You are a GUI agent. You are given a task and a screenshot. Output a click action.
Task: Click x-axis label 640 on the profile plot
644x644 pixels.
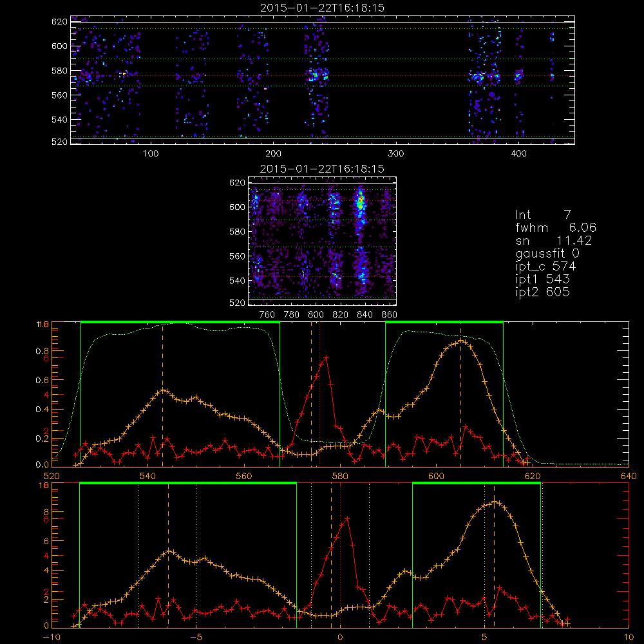point(629,476)
